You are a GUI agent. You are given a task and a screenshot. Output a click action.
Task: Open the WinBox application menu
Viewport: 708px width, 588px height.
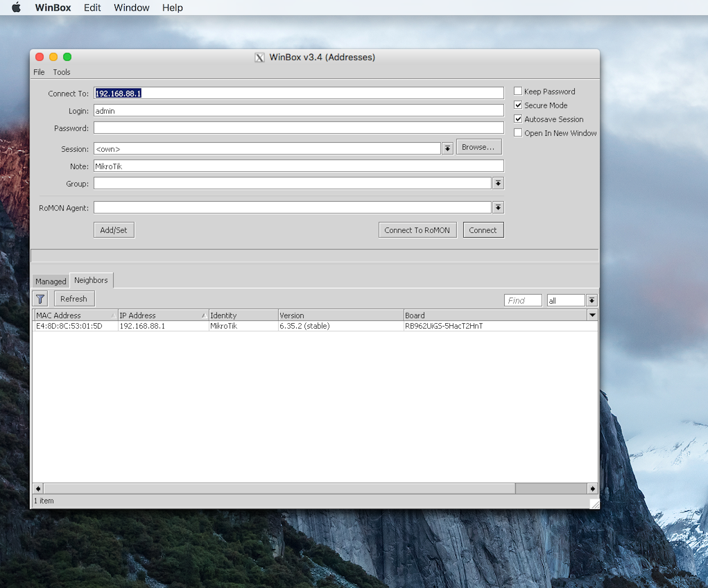[53, 8]
